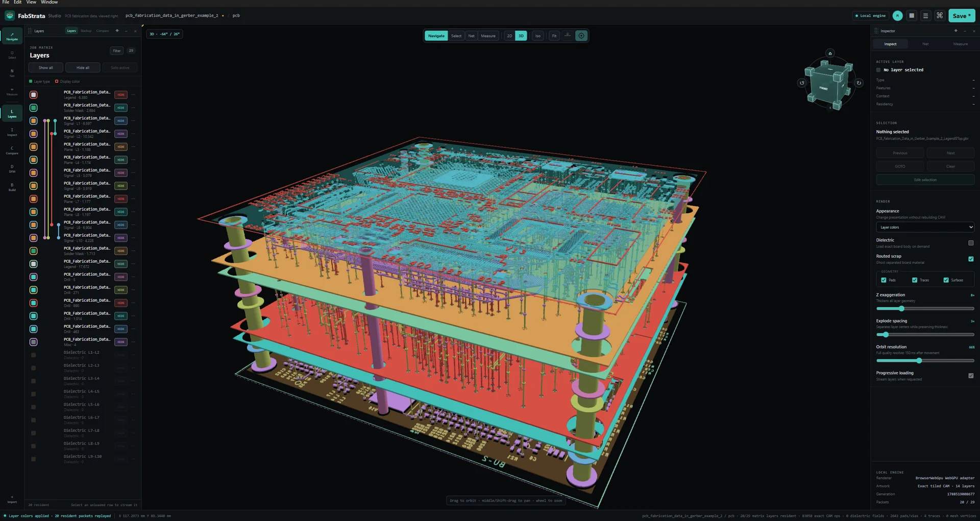Screen dimensions: 980x521
Task: Adjust the Z exaggeration slider
Action: 925,309
